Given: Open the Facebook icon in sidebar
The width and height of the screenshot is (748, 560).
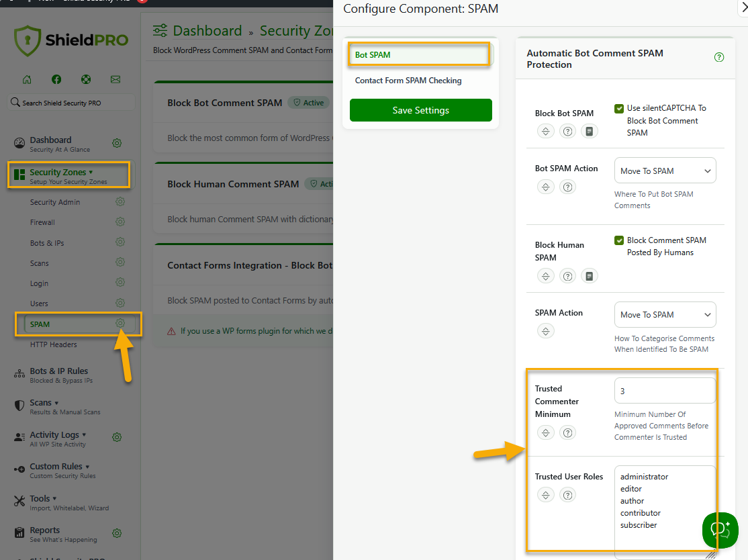Looking at the screenshot, I should [56, 80].
